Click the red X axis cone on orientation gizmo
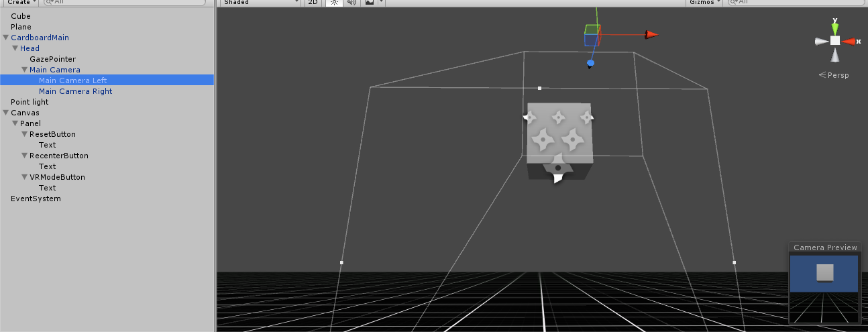This screenshot has height=332, width=868. pyautogui.click(x=850, y=41)
